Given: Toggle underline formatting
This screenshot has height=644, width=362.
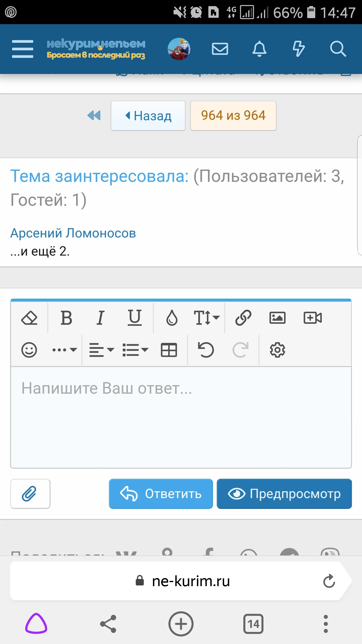Looking at the screenshot, I should [134, 317].
